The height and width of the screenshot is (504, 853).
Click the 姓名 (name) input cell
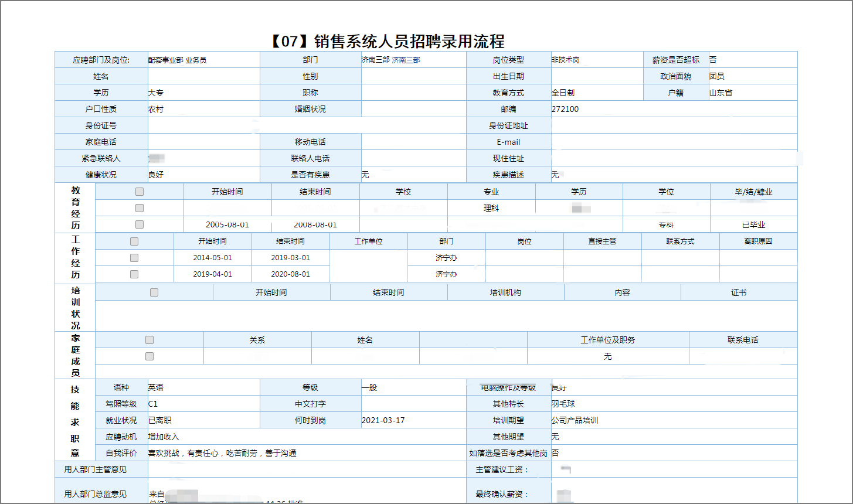click(203, 76)
